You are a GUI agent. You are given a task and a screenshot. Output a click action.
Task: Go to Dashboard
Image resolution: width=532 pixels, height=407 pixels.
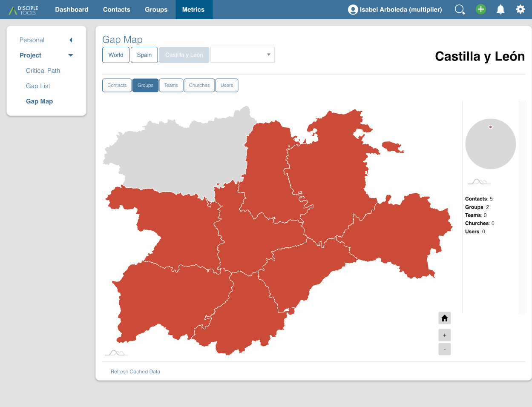click(72, 9)
